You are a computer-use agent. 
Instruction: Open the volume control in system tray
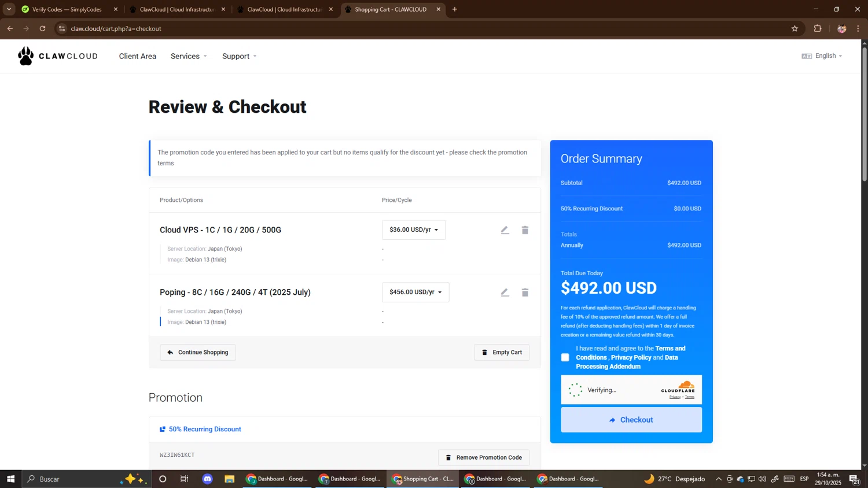tap(762, 479)
